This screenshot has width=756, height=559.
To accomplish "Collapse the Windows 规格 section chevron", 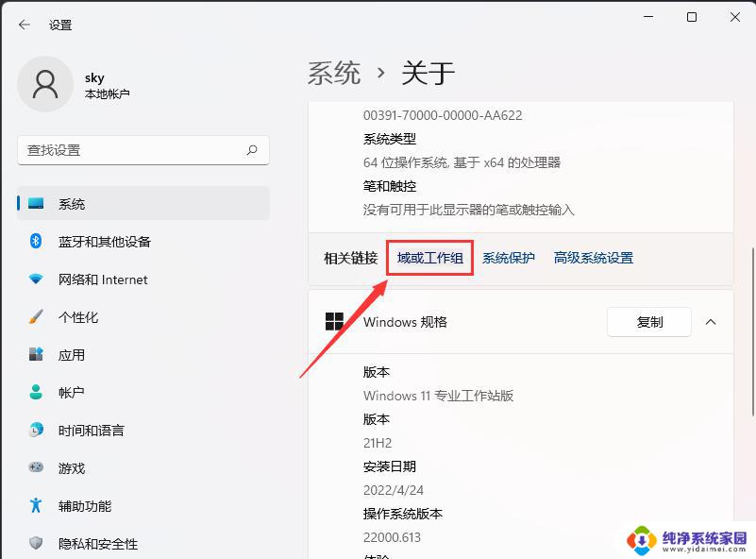I will tap(711, 322).
